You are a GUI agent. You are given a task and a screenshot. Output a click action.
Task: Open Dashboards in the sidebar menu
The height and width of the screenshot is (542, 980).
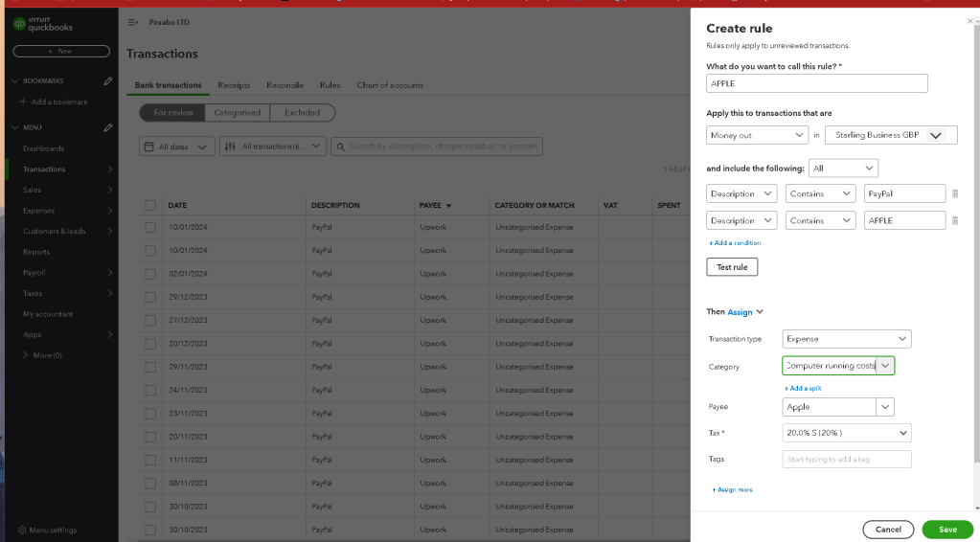coord(44,148)
